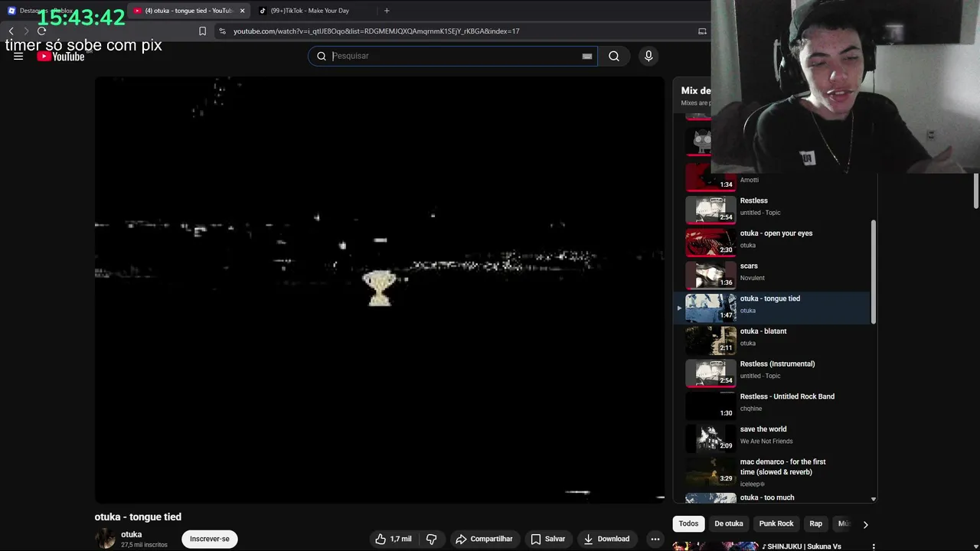This screenshot has width=980, height=551.
Task: Go forward with browser forward arrow
Action: click(x=25, y=31)
